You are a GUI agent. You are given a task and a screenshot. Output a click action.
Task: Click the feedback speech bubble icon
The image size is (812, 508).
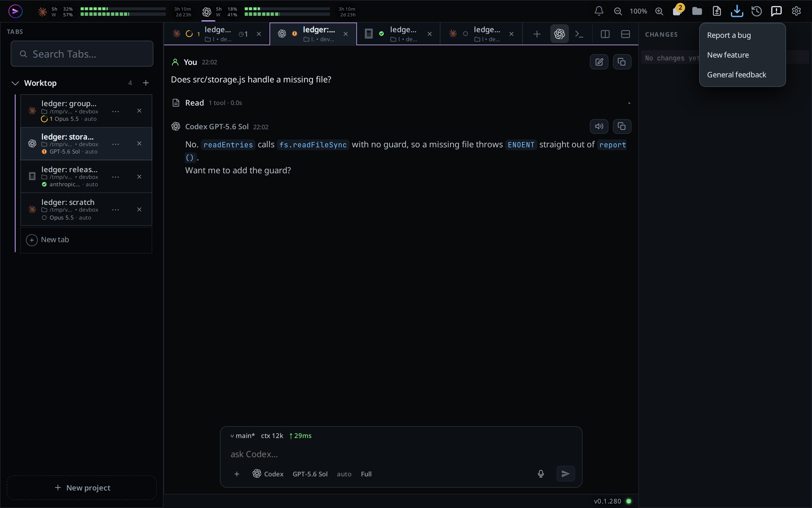(776, 11)
